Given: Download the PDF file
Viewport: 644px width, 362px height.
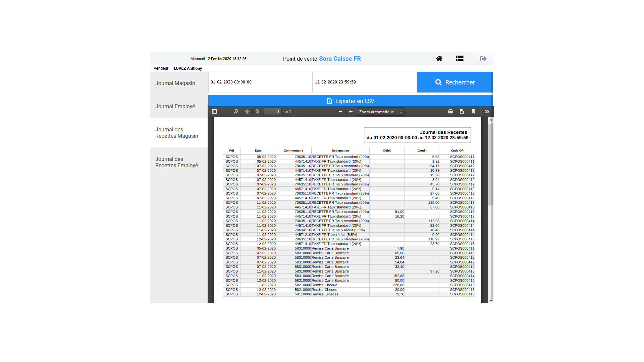Looking at the screenshot, I should click(x=462, y=112).
